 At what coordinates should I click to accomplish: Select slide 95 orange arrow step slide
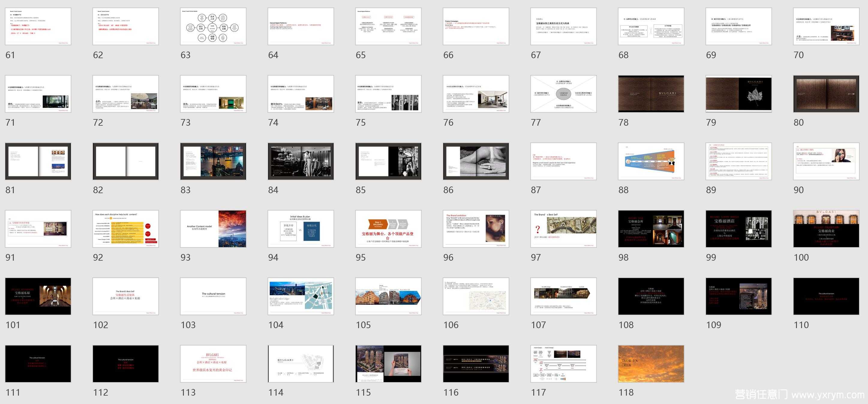388,229
